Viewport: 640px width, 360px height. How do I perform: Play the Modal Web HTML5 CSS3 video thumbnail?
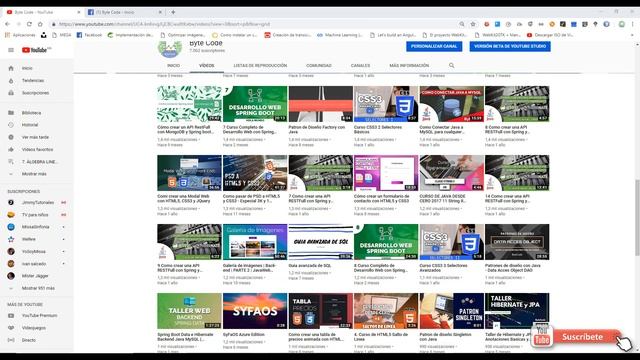189,173
